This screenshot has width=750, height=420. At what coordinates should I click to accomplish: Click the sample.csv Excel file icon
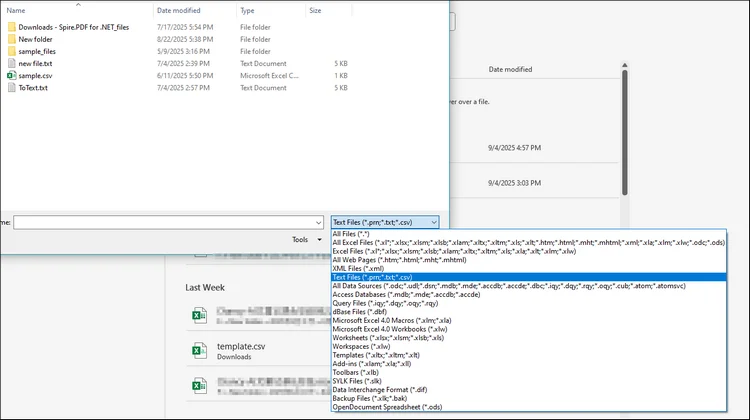[x=11, y=76]
